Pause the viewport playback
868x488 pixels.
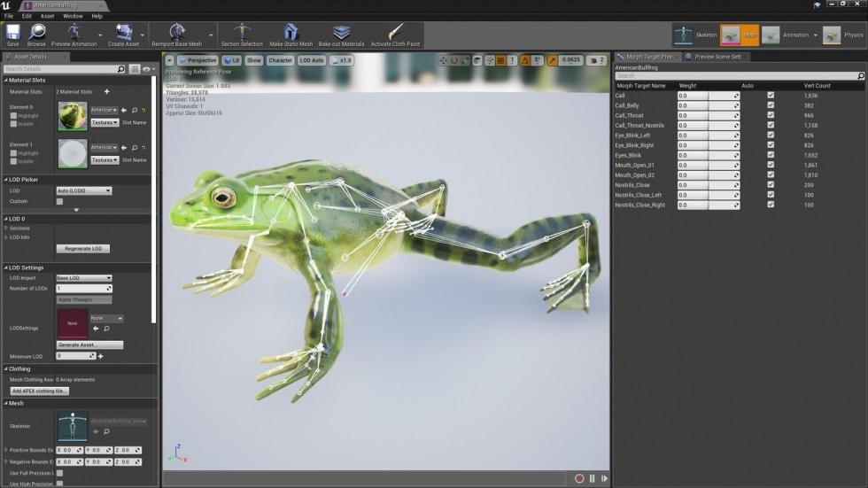click(x=592, y=478)
